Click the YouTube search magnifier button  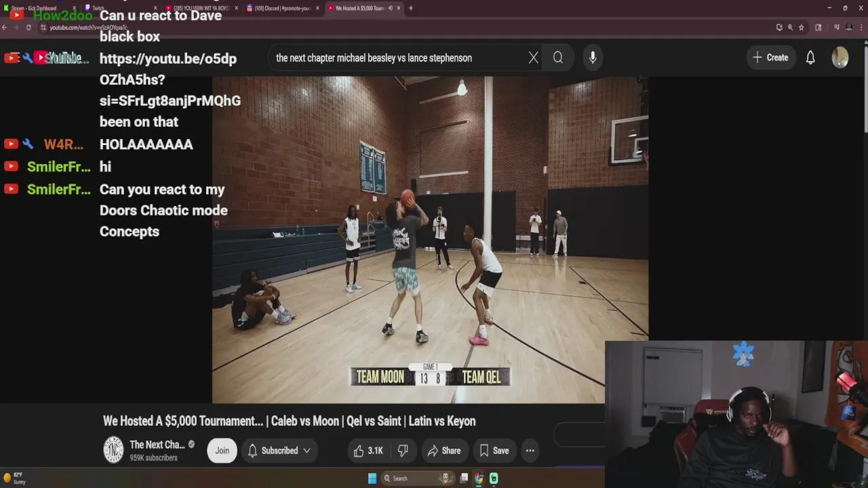tap(558, 58)
